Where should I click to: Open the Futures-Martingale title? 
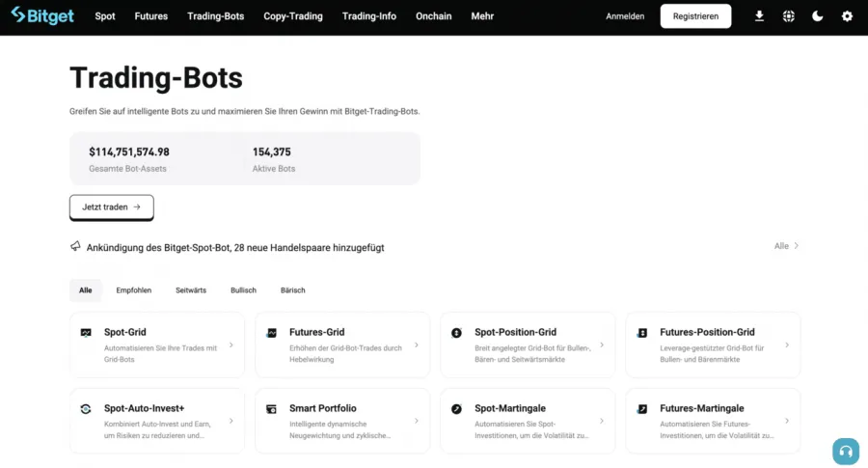(702, 408)
